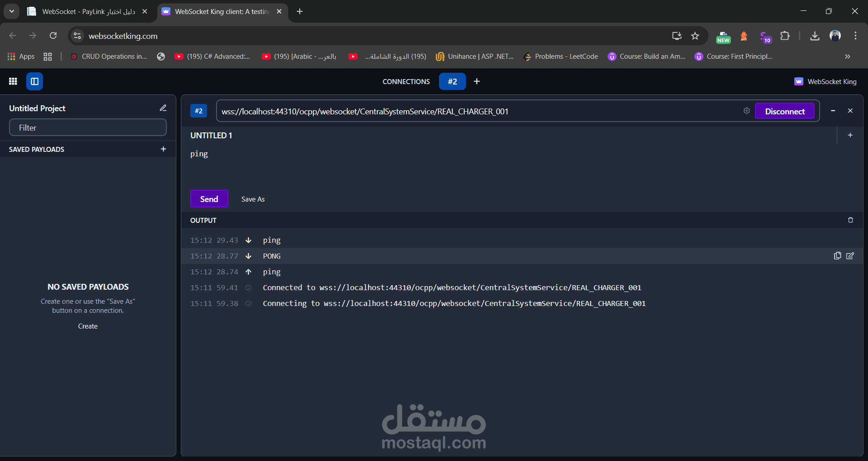Open connection settings gear icon
The width and height of the screenshot is (868, 461).
[746, 111]
